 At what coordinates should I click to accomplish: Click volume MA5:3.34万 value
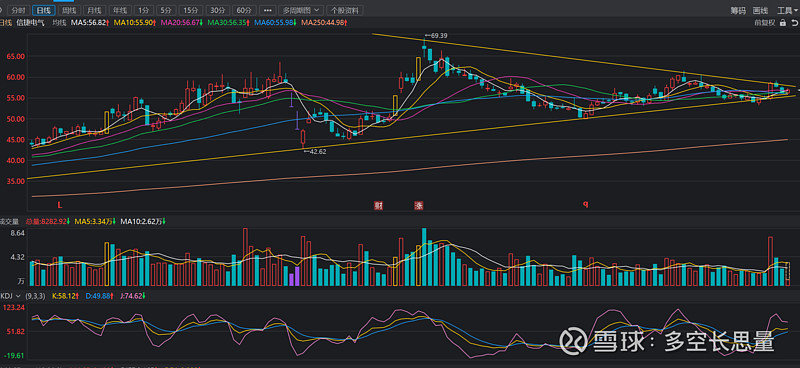pyautogui.click(x=96, y=222)
